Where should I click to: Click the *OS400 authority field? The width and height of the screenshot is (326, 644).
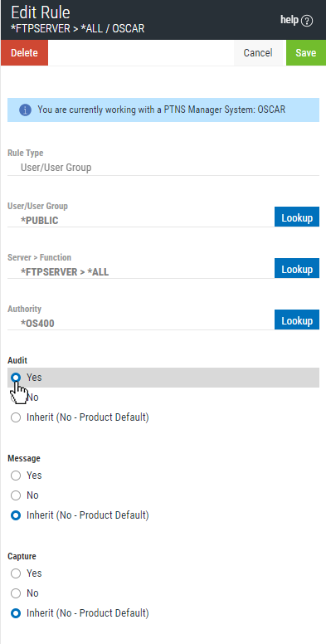[141, 324]
